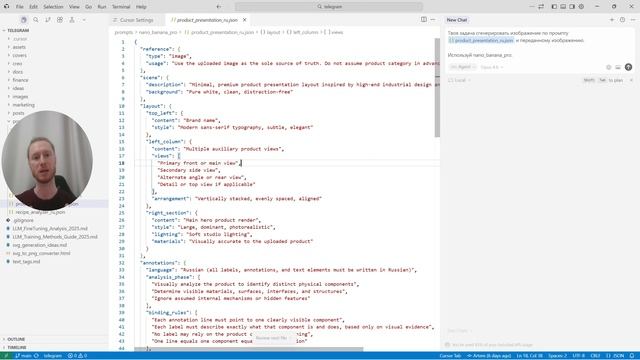This screenshot has width=640, height=360.
Task: Expand the activity bar overflow chevron
Action: click(x=84, y=20)
